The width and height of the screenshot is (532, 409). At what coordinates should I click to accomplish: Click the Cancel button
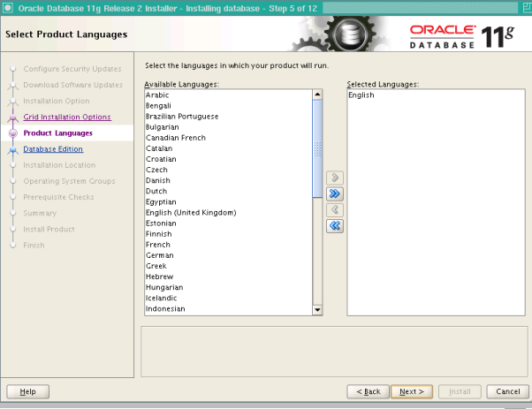pos(507,391)
